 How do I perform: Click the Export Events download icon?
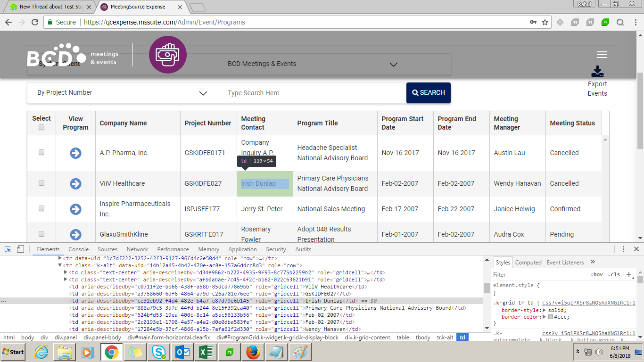(x=597, y=72)
